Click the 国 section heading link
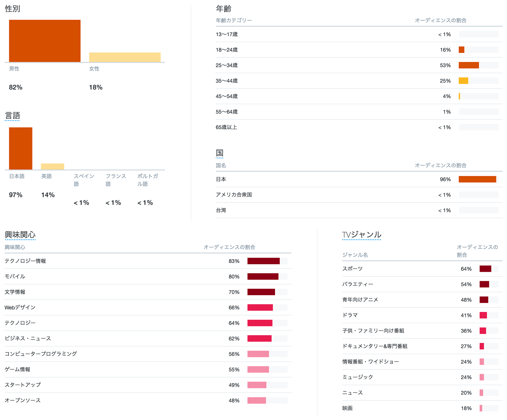 219,153
